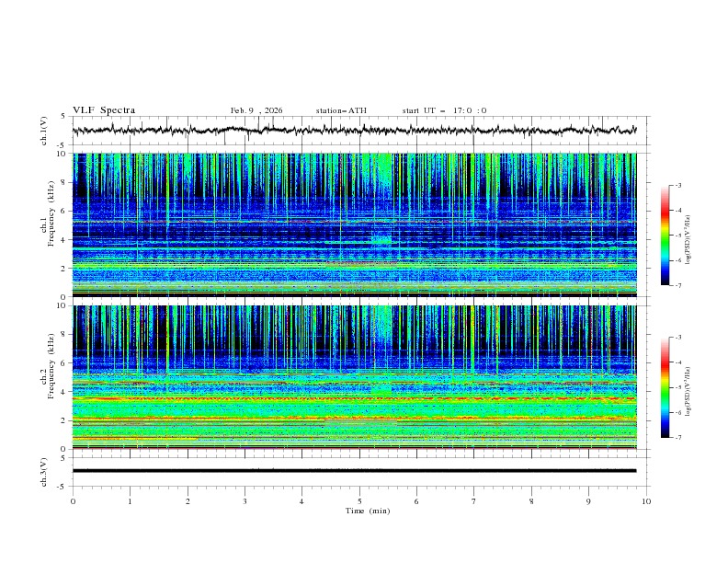Click the VLF Spectra title text
This screenshot has height=563, width=728.
104,110
